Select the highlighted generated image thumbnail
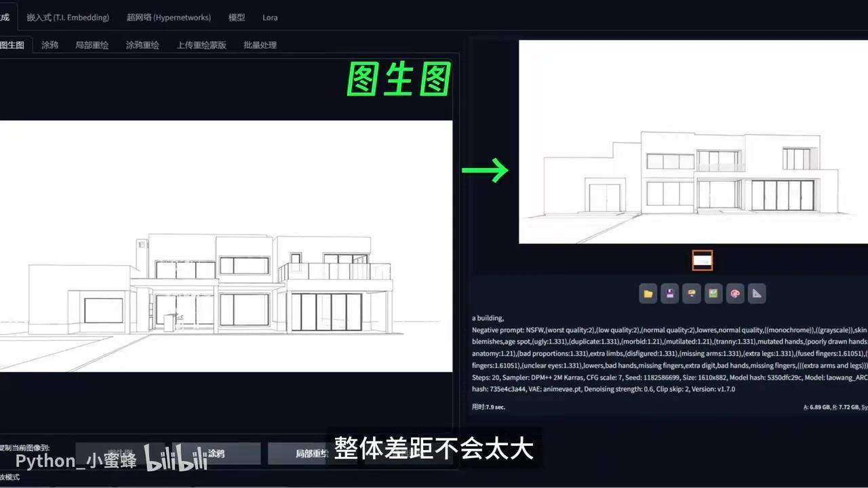 pos(702,260)
